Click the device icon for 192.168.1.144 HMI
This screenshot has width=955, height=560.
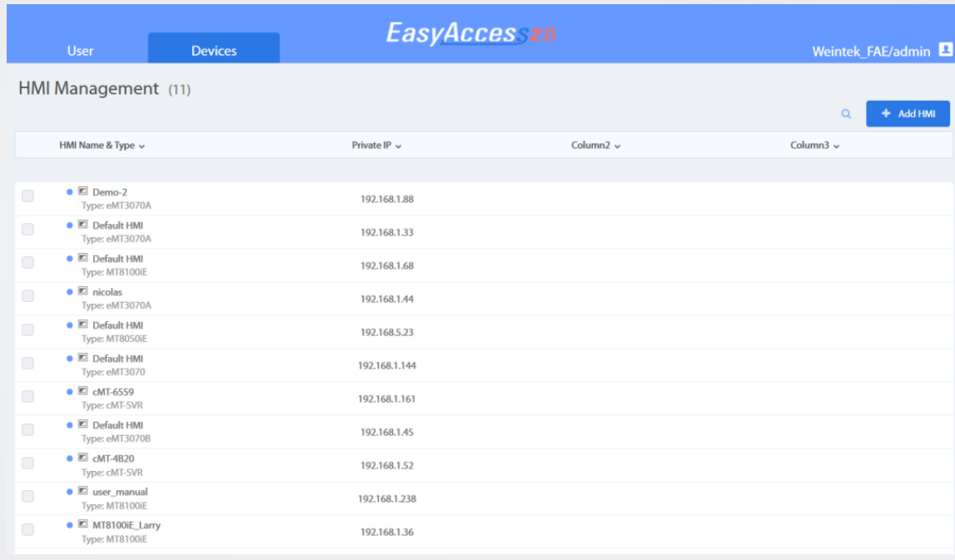[82, 358]
